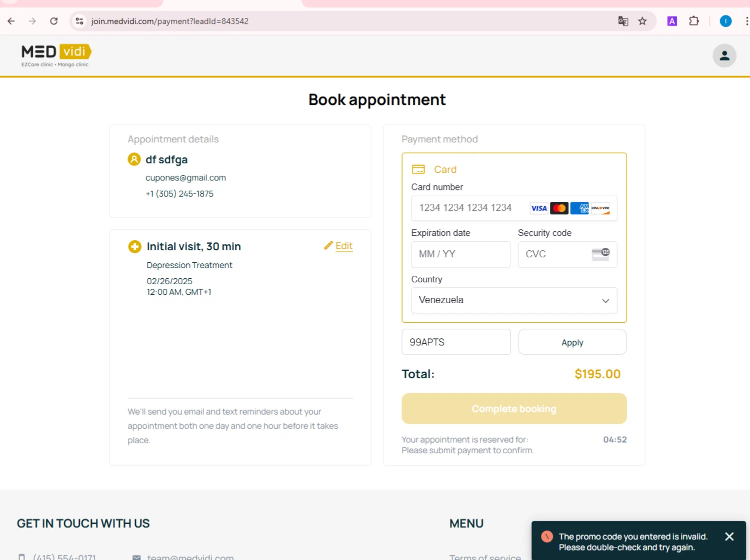Click the $195.00 total amount
Screen dimensions: 750x560
597,374
